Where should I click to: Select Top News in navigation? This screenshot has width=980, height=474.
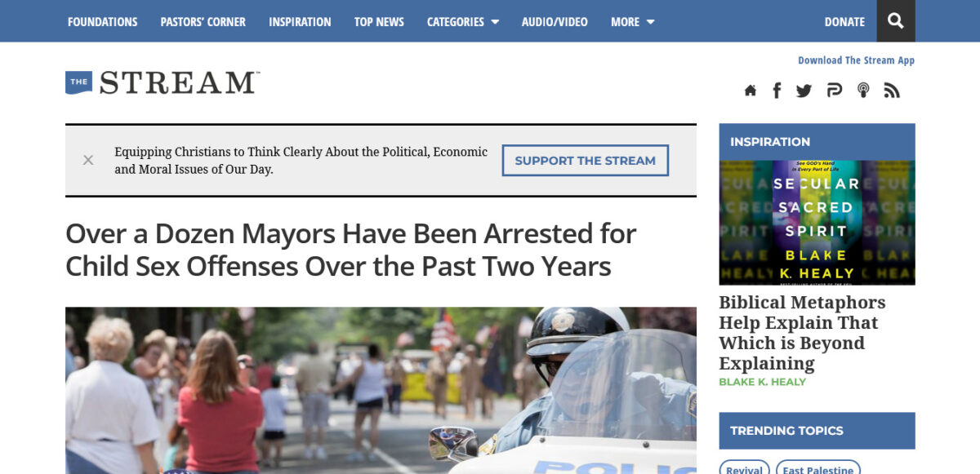(379, 22)
